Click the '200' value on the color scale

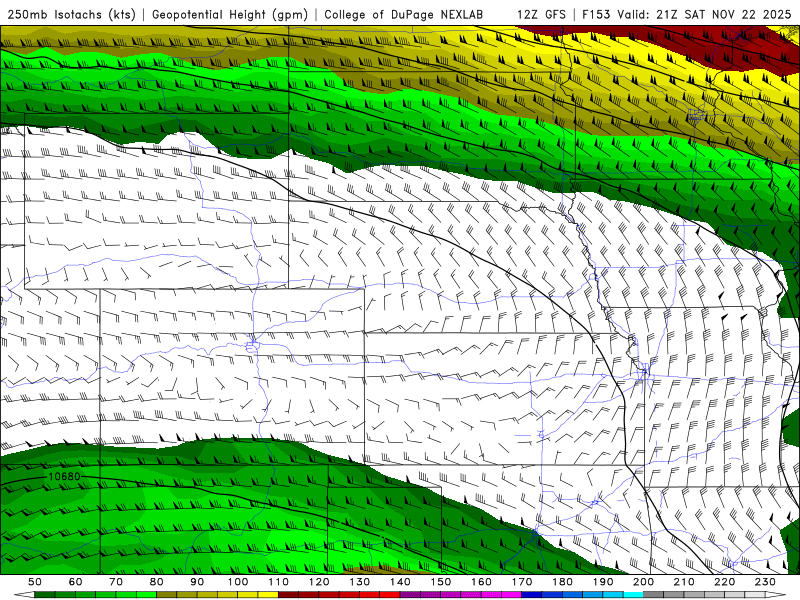(x=644, y=582)
